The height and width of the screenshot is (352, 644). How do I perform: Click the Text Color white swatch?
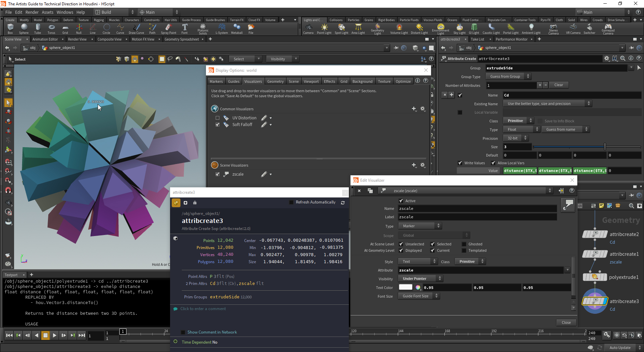click(406, 287)
